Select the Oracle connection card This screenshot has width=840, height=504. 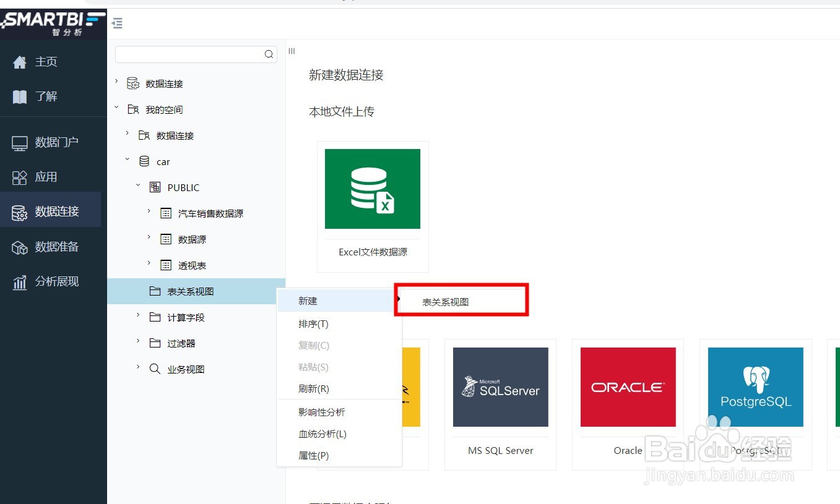point(628,404)
